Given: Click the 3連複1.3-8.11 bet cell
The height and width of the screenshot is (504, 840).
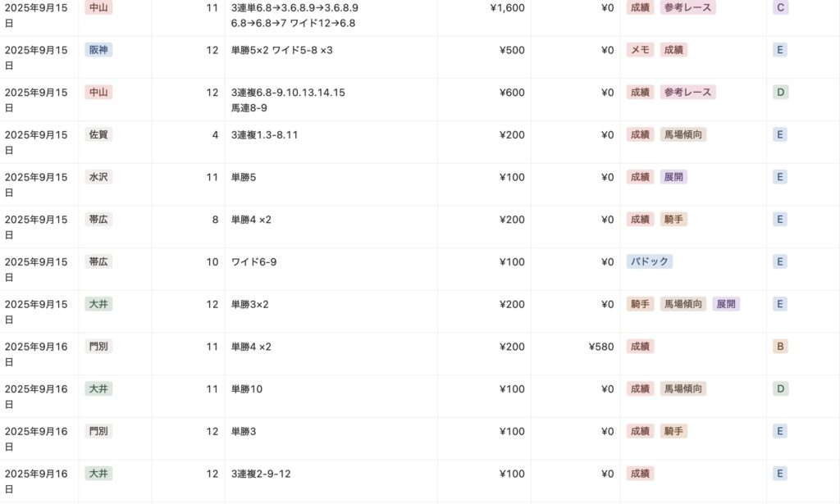Looking at the screenshot, I should pyautogui.click(x=264, y=134).
